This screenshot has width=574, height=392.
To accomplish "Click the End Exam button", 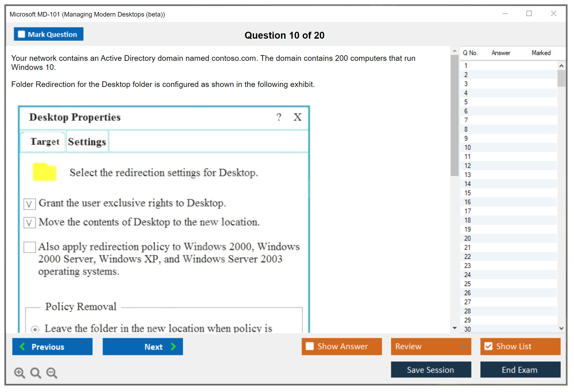I will [x=520, y=370].
